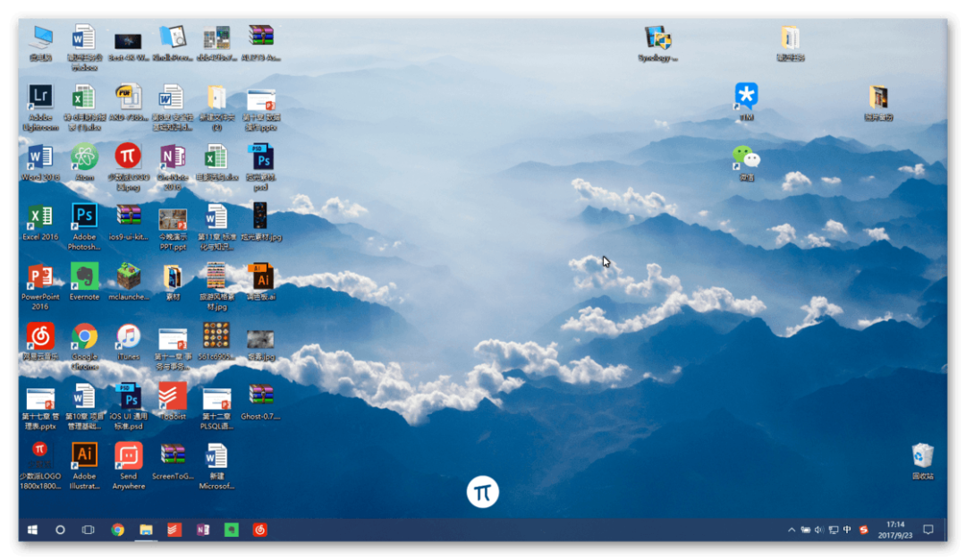This screenshot has width=966, height=560.
Task: Select the iOS UI 通用标准.psd file
Action: click(x=129, y=407)
